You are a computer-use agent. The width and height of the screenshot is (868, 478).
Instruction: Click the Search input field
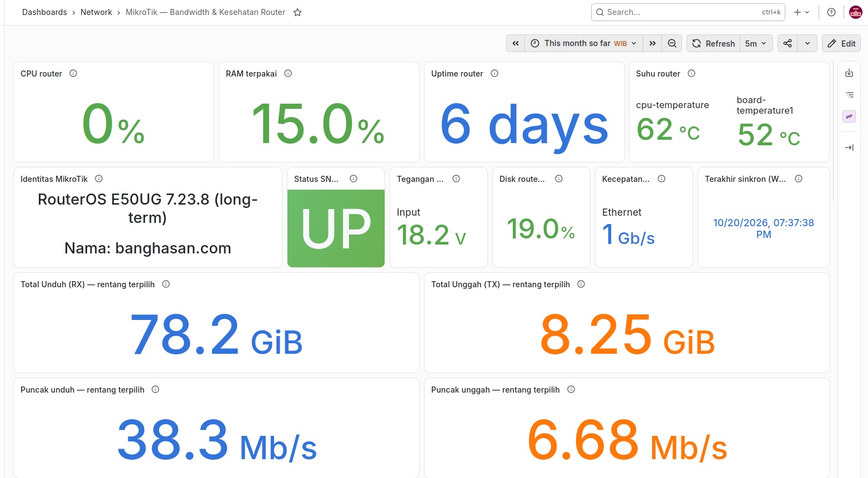tap(688, 12)
